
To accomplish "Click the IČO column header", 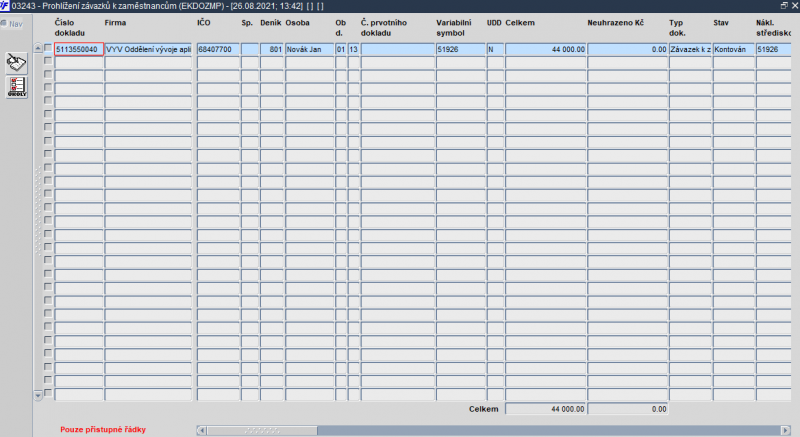I will pos(204,22).
